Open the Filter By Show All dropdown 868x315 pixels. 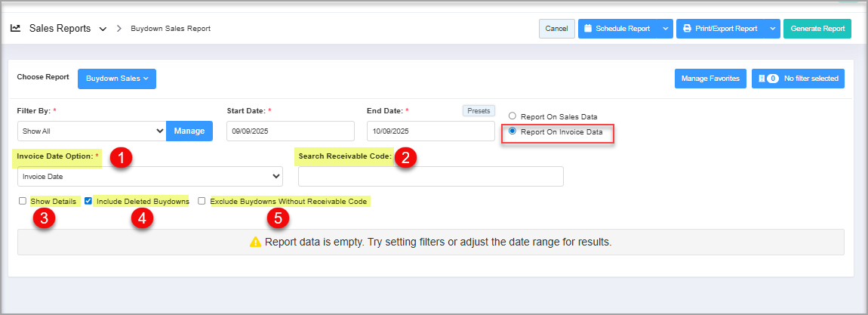pyautogui.click(x=91, y=131)
